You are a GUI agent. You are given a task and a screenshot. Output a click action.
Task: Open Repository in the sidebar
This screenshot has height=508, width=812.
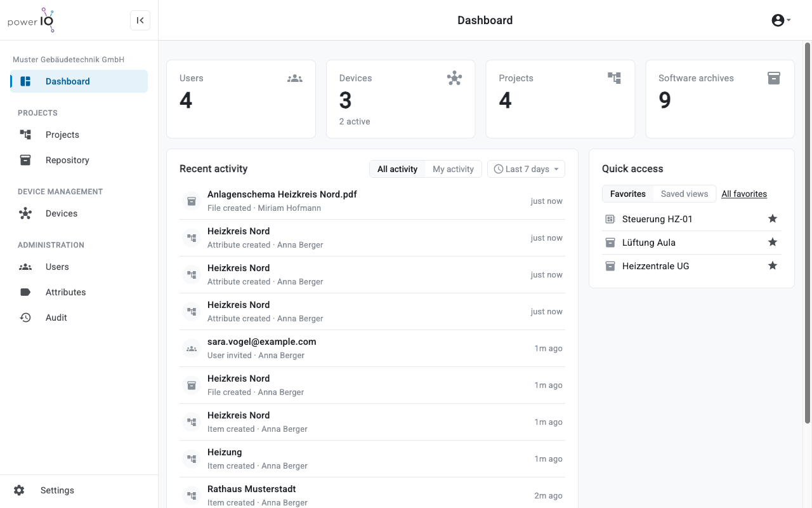pos(79,160)
